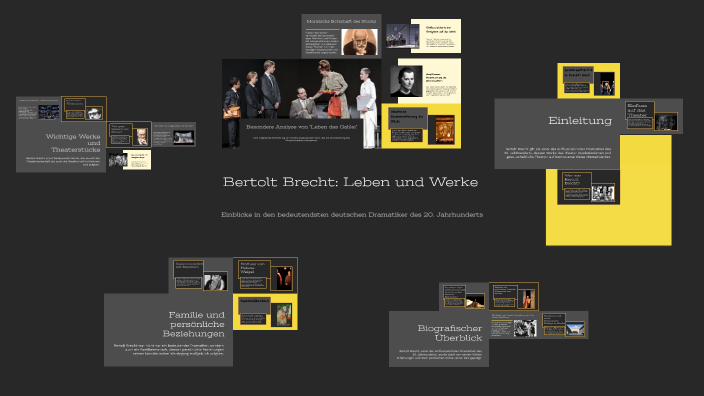Open yellow Familie slide with colorful painting
The image size is (704, 396).
pos(265,312)
